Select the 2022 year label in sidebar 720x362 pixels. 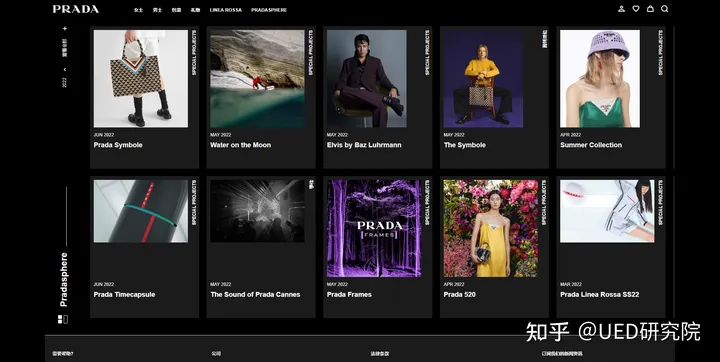[x=65, y=82]
